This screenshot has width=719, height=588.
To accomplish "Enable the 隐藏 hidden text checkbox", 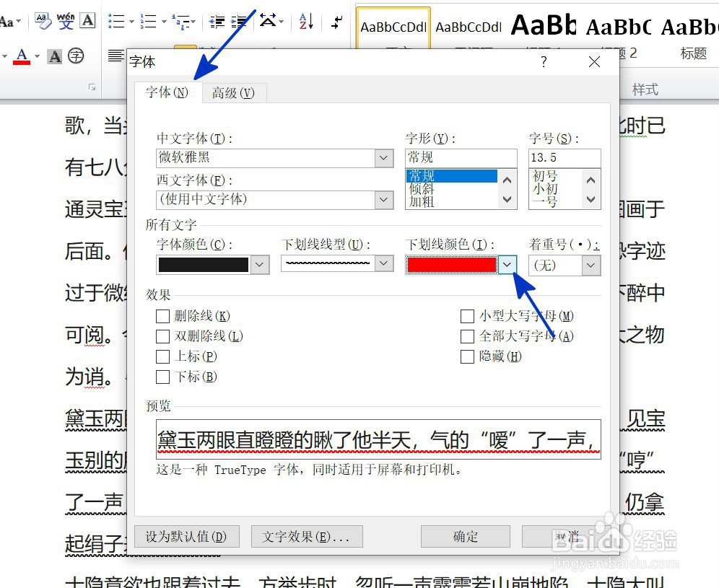I will coord(467,356).
